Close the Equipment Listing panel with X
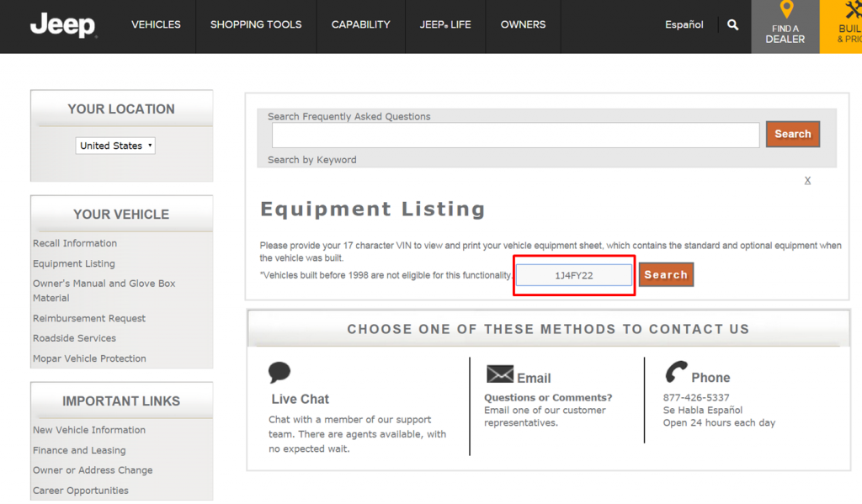 (807, 180)
